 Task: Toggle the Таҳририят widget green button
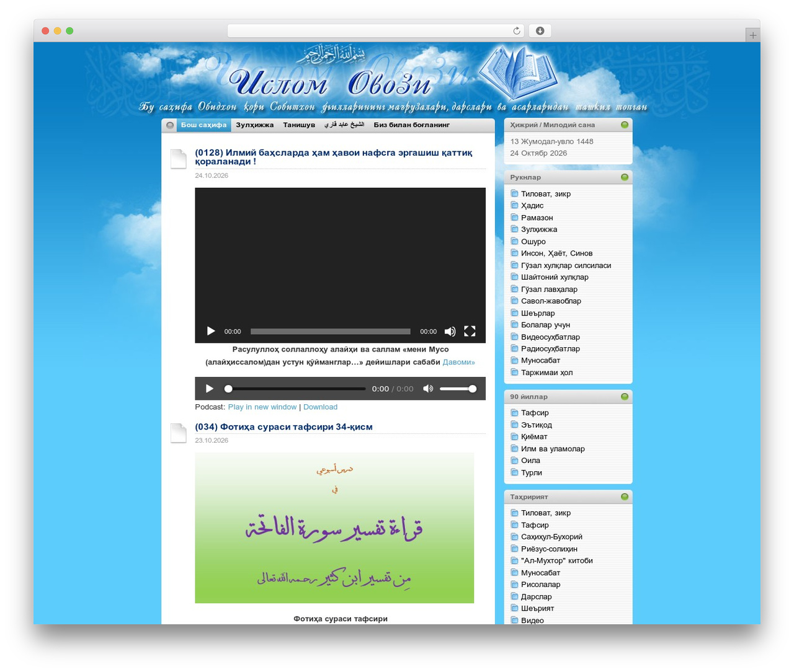coord(625,497)
